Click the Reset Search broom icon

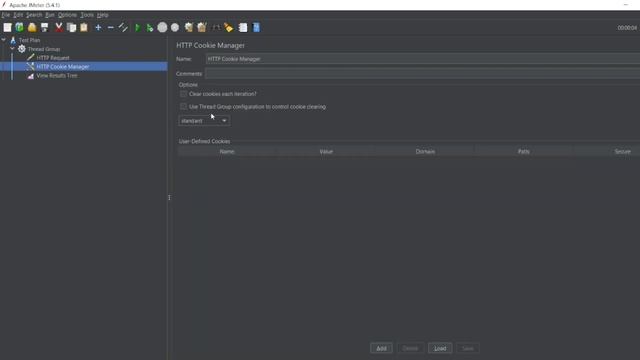(229, 27)
